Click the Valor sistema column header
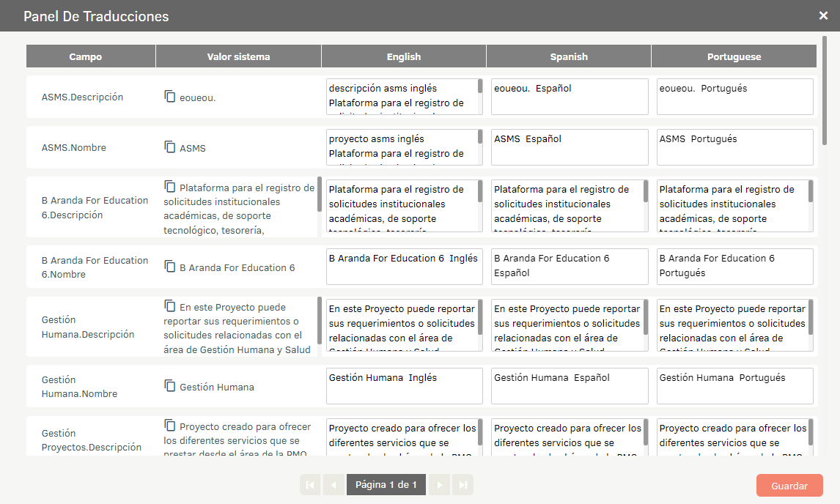Viewport: 840px width, 504px height. (x=238, y=56)
